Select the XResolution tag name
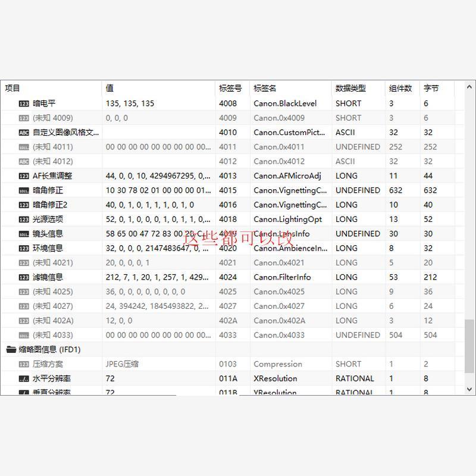 click(275, 378)
